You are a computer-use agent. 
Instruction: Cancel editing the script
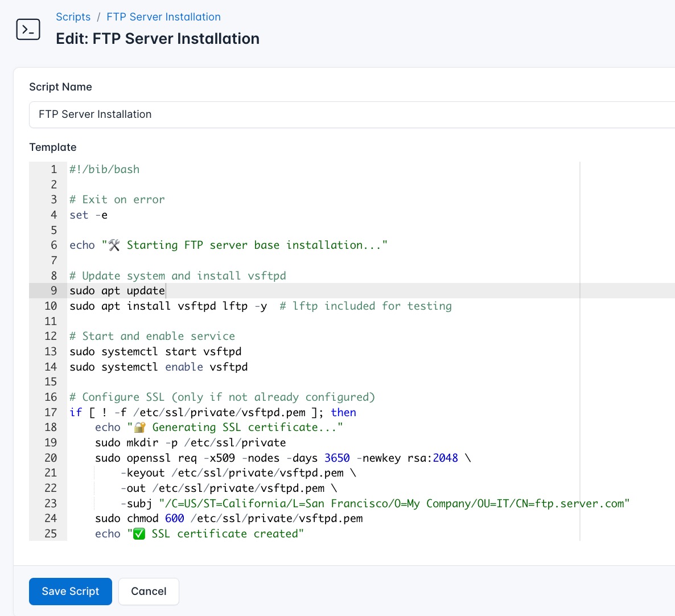[149, 591]
